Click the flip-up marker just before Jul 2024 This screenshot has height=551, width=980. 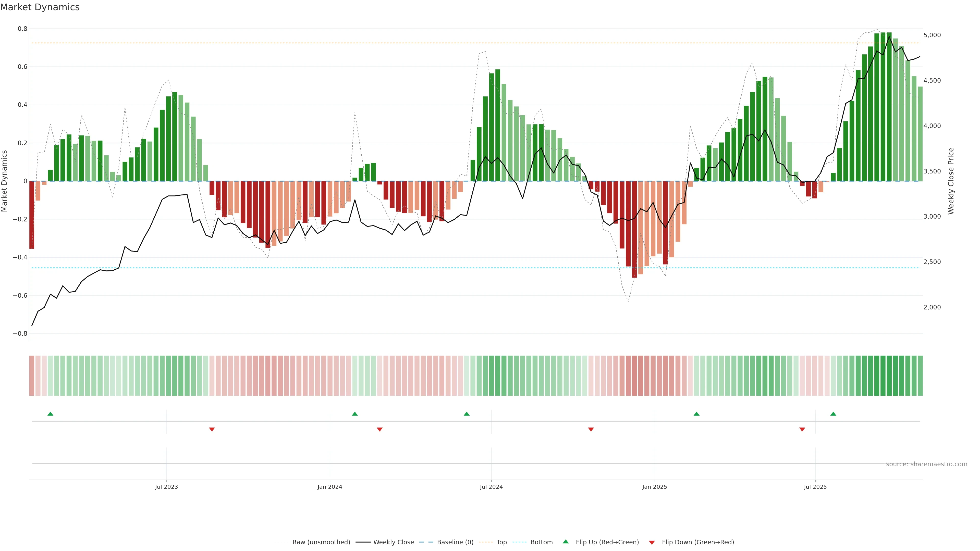tap(467, 414)
